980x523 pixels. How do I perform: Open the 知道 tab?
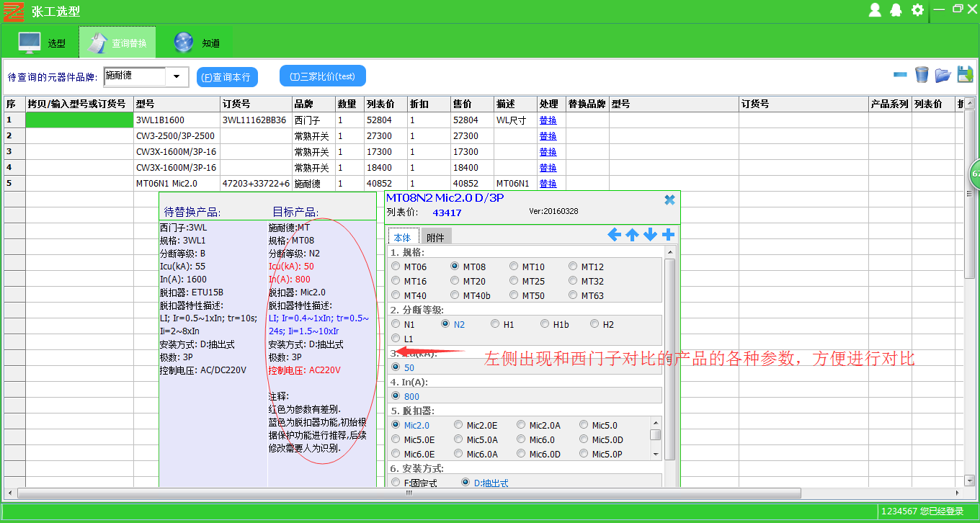[195, 43]
